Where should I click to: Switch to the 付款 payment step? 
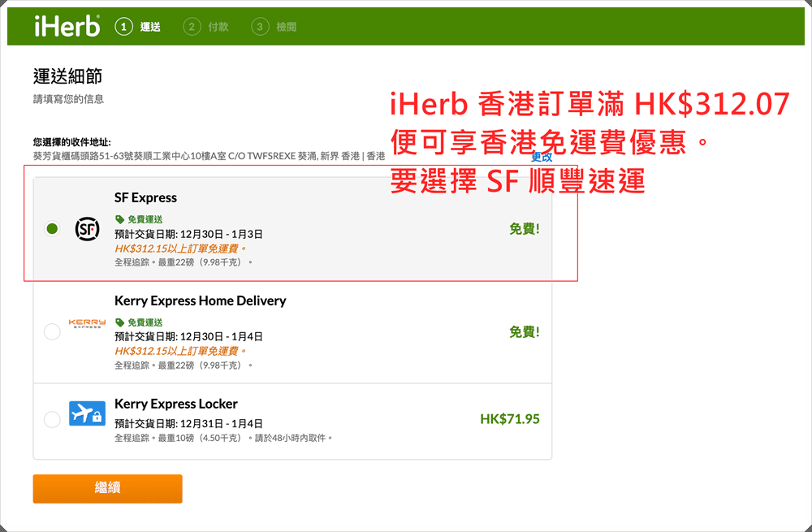tap(218, 27)
